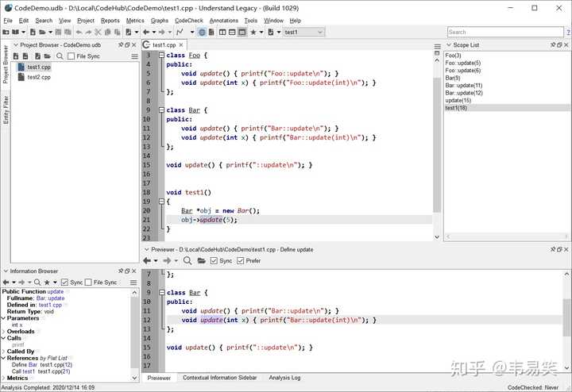
Task: Select Bar::update(12) in Scope List
Action: [x=464, y=93]
